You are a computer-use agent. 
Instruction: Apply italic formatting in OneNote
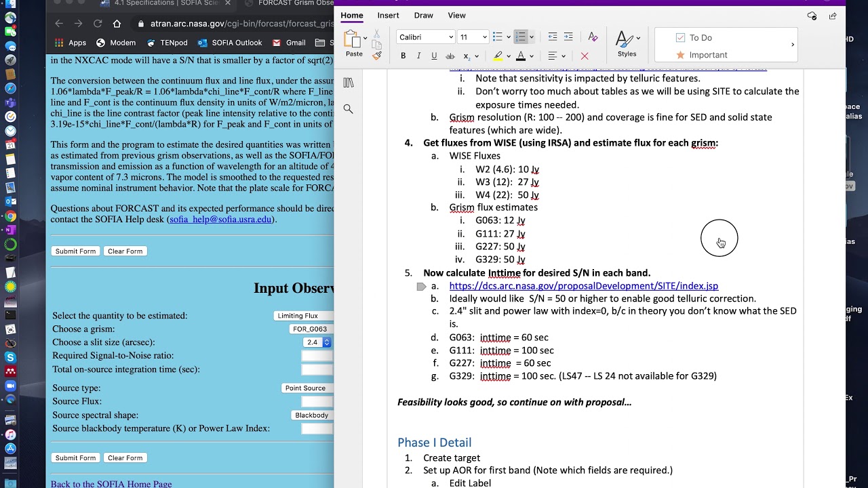[418, 56]
